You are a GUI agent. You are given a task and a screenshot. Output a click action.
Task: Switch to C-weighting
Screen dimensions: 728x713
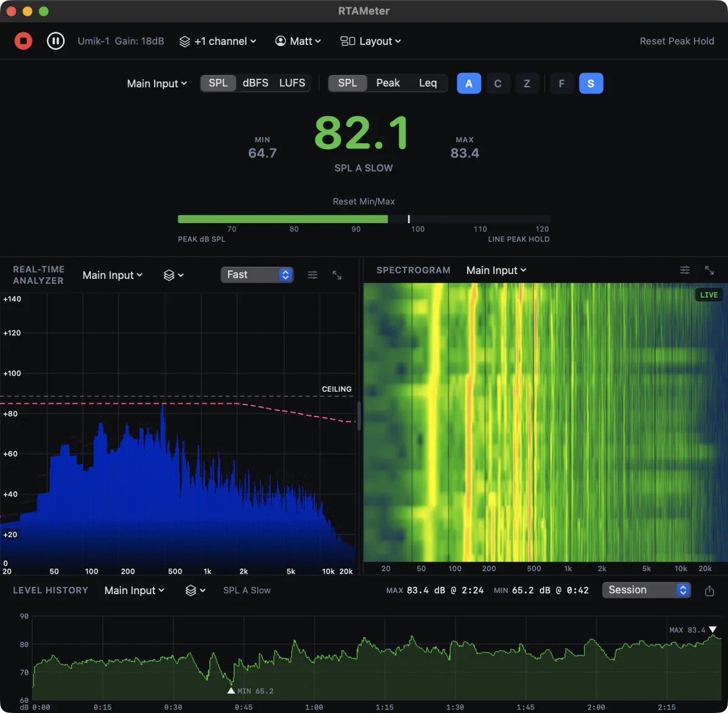point(498,84)
